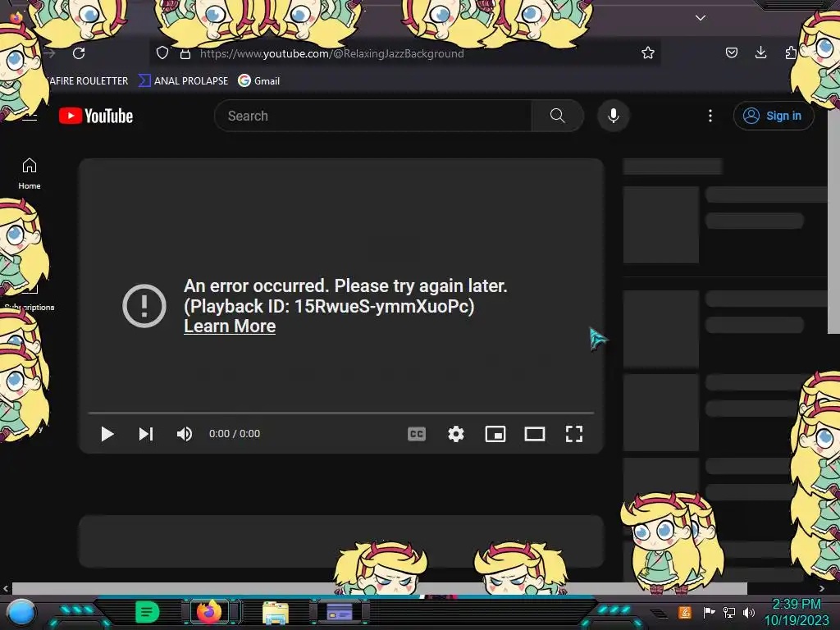
Task: Switch to Firefox in the taskbar
Action: (209, 611)
